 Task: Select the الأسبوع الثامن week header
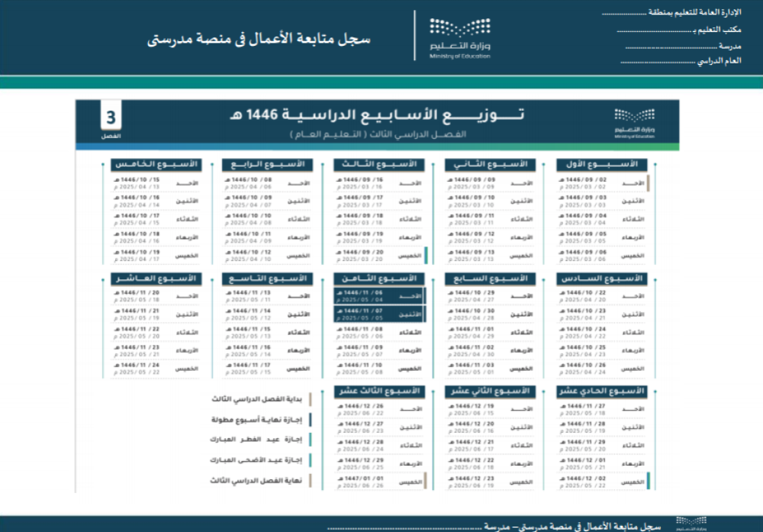378,279
